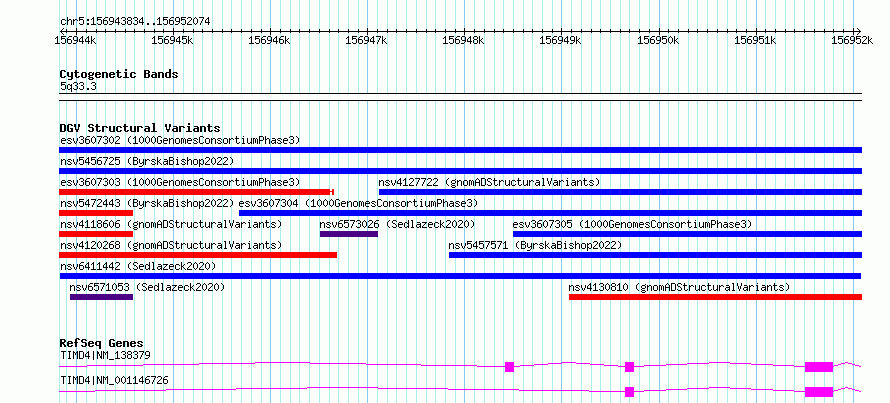
Task: Click the 156951k ruler tick label
Action: coord(755,40)
